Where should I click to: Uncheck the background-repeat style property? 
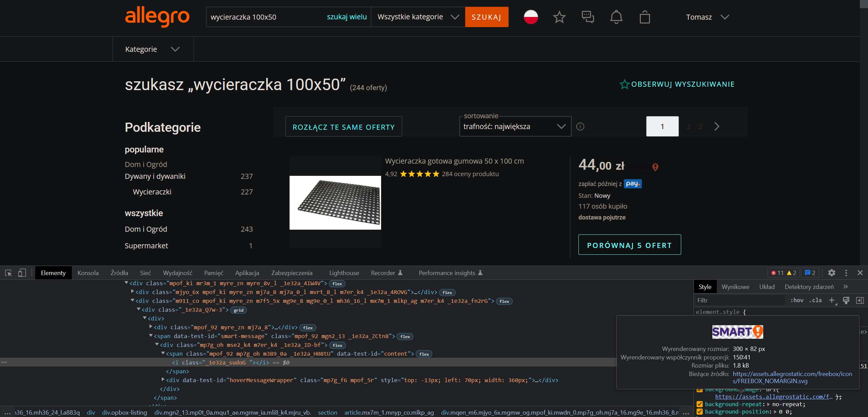pyautogui.click(x=700, y=404)
